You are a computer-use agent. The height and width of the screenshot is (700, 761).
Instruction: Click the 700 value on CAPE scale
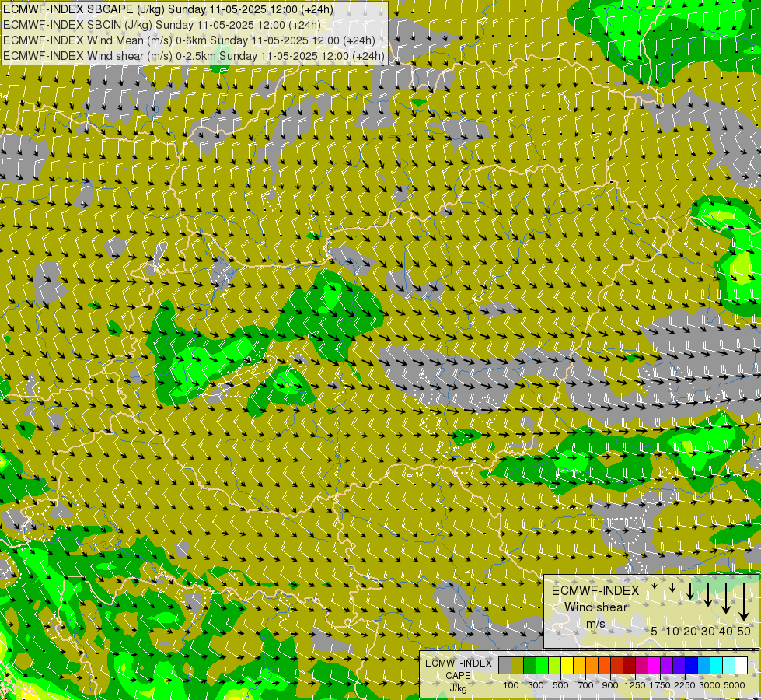[x=586, y=685]
